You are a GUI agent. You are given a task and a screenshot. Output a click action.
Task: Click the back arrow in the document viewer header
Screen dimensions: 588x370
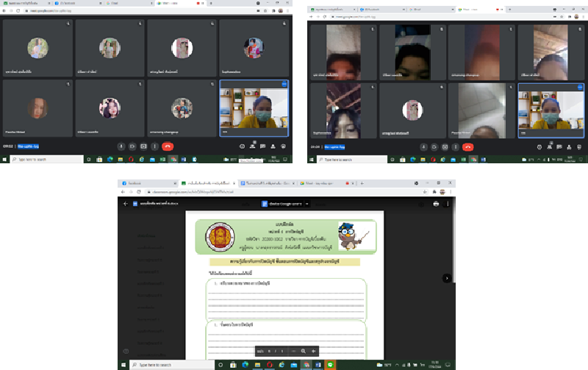click(126, 204)
